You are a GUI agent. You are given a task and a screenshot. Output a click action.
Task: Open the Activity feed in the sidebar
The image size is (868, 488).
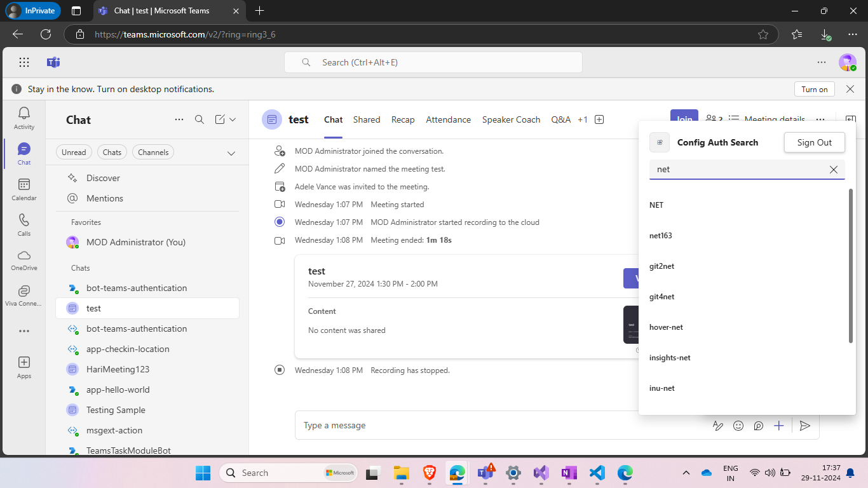(x=24, y=118)
